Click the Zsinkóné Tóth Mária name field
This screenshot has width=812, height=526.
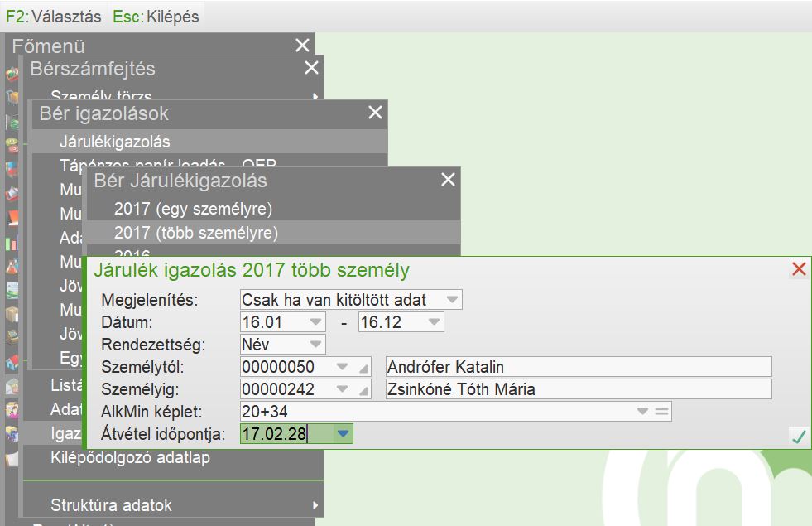click(x=579, y=389)
